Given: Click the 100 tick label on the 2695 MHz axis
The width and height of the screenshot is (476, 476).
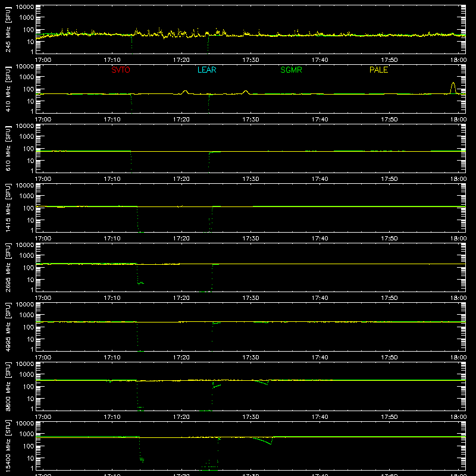Looking at the screenshot, I should 29,268.
